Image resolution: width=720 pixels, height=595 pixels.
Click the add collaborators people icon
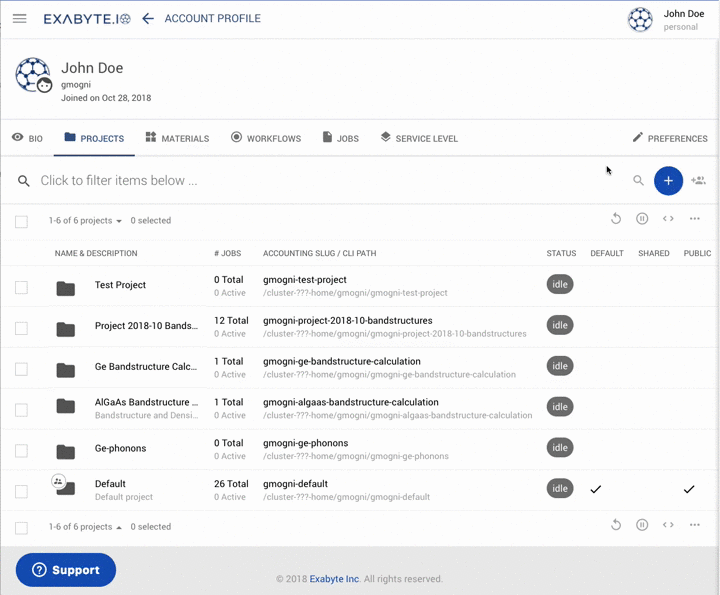tap(698, 181)
